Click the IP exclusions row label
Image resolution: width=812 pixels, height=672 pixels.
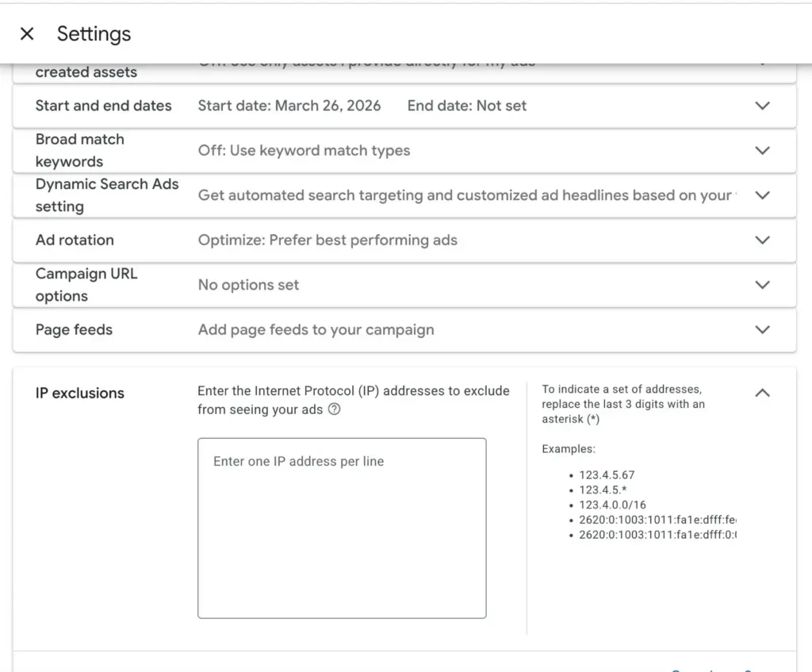(x=80, y=392)
